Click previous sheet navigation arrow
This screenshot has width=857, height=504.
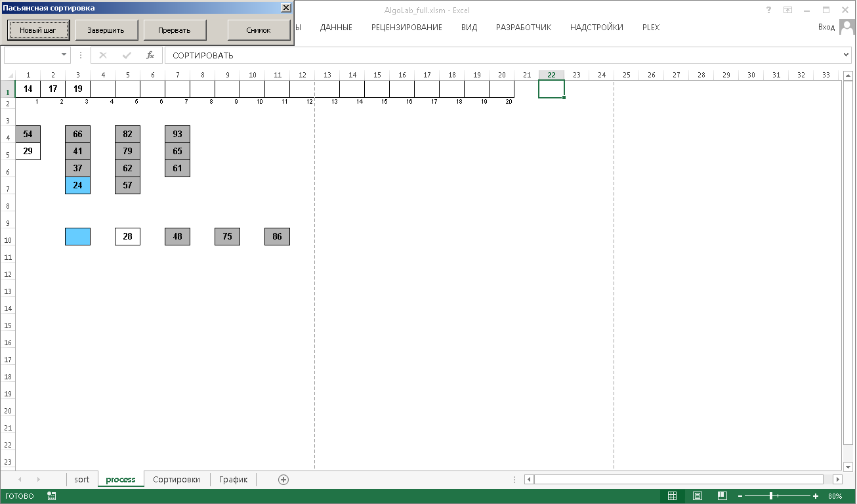coord(20,480)
